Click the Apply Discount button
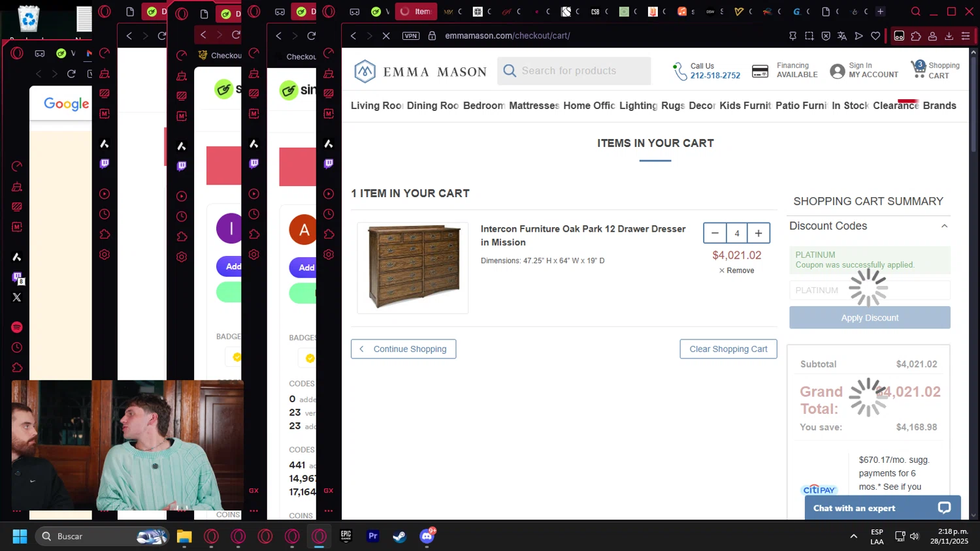This screenshot has width=980, height=551. tap(870, 318)
